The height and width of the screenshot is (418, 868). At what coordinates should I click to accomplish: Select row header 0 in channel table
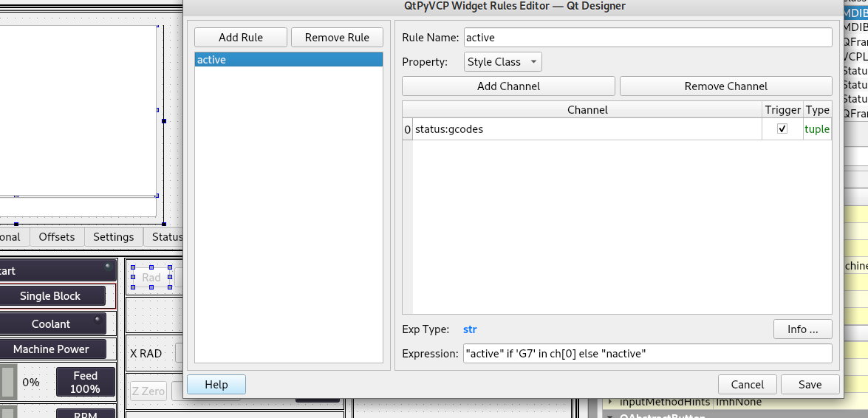pyautogui.click(x=408, y=129)
